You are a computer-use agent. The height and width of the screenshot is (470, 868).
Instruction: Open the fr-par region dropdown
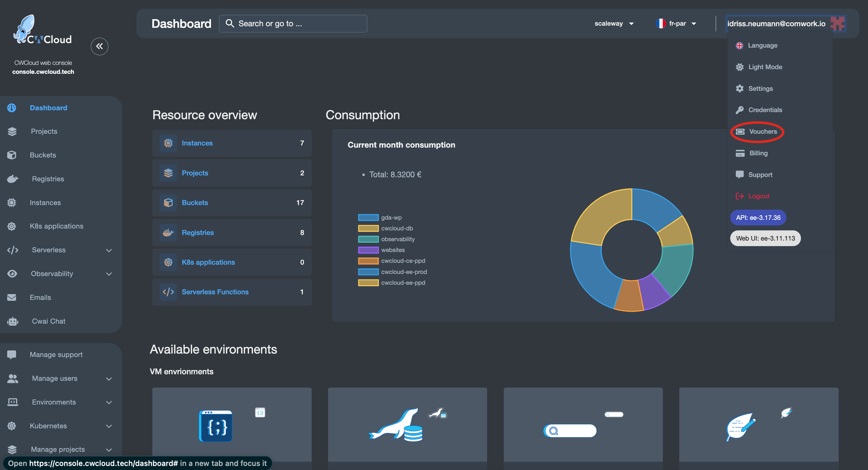click(676, 23)
